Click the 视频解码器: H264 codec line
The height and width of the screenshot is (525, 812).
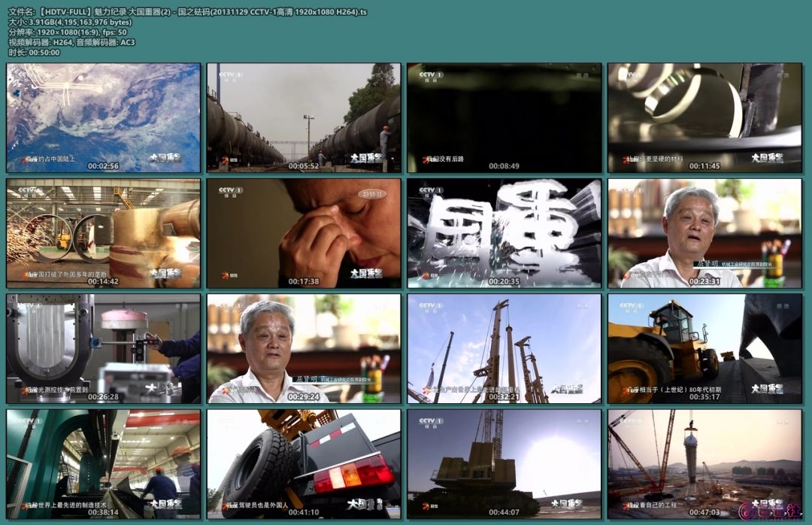(71, 42)
